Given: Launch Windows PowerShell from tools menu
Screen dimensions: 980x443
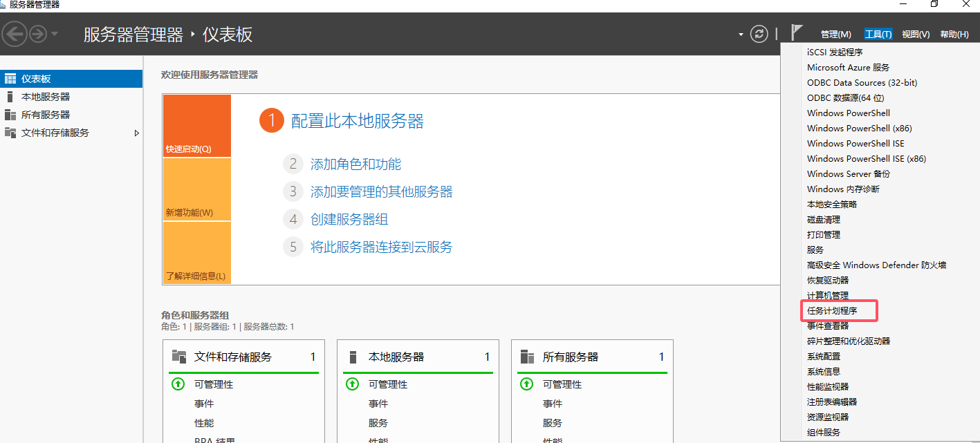Looking at the screenshot, I should (849, 113).
